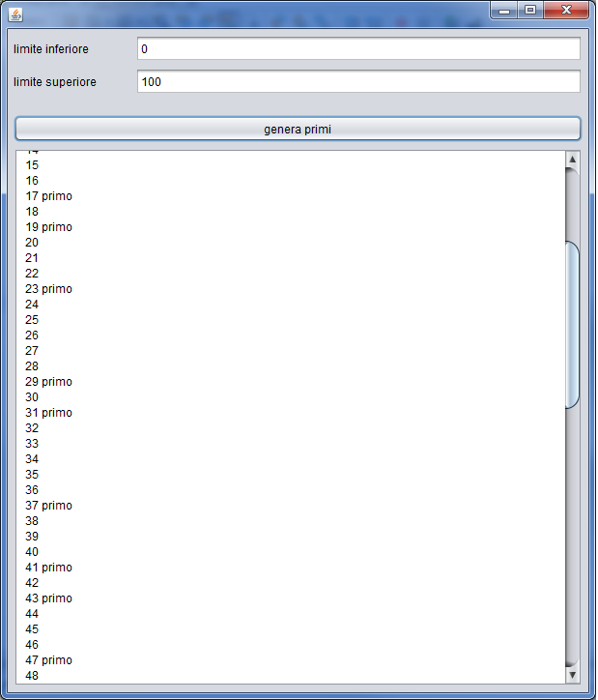Place cursor on the '23 primo' line

[48, 289]
